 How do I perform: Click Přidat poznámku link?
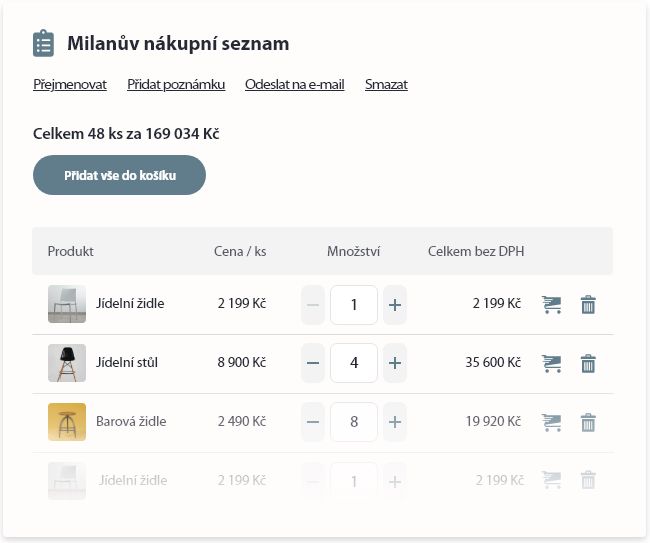pos(176,85)
